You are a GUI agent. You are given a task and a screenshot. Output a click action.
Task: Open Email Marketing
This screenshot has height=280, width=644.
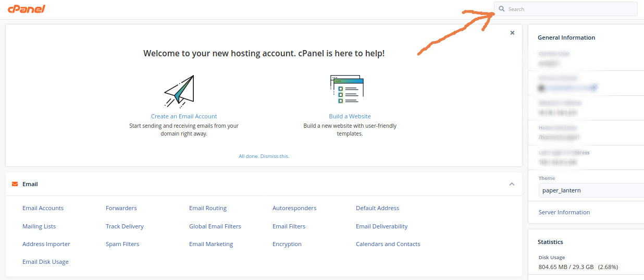tap(211, 244)
